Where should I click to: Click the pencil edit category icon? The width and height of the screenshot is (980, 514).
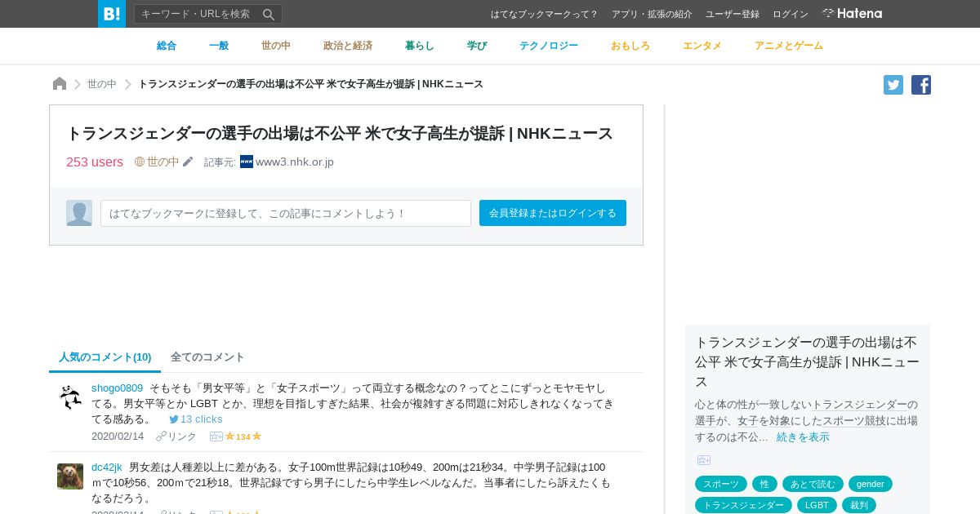coord(188,162)
